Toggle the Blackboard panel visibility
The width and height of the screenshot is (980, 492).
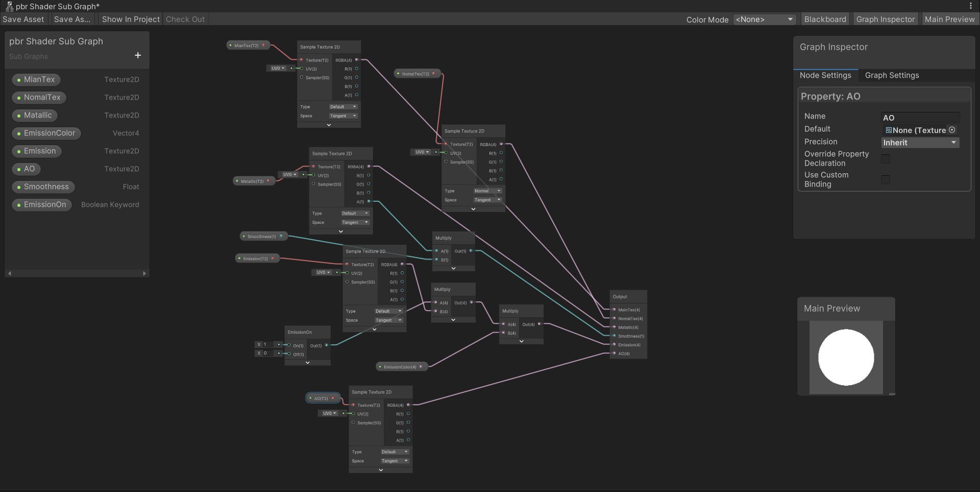click(825, 19)
